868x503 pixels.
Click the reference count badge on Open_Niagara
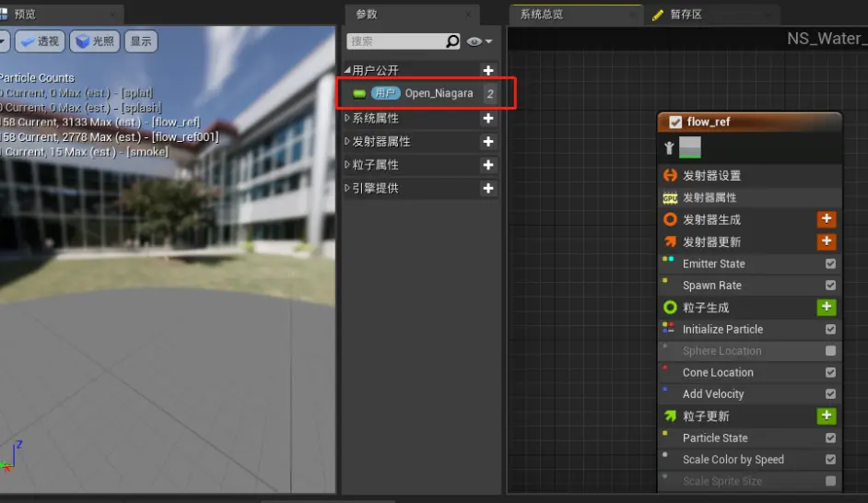pyautogui.click(x=490, y=94)
